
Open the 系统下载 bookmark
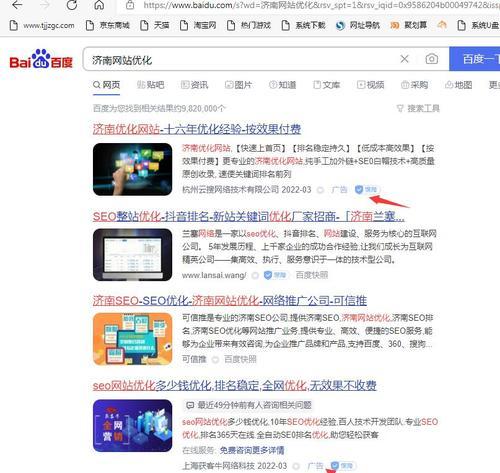pos(303,25)
